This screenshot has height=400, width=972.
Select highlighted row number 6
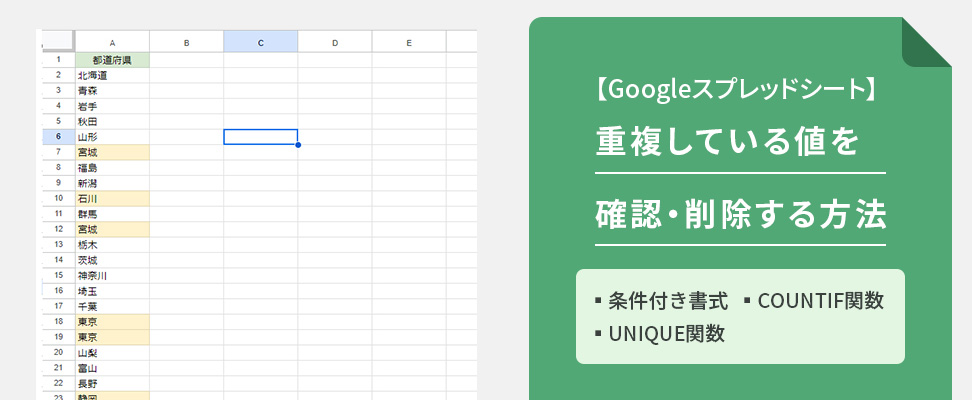point(58,137)
